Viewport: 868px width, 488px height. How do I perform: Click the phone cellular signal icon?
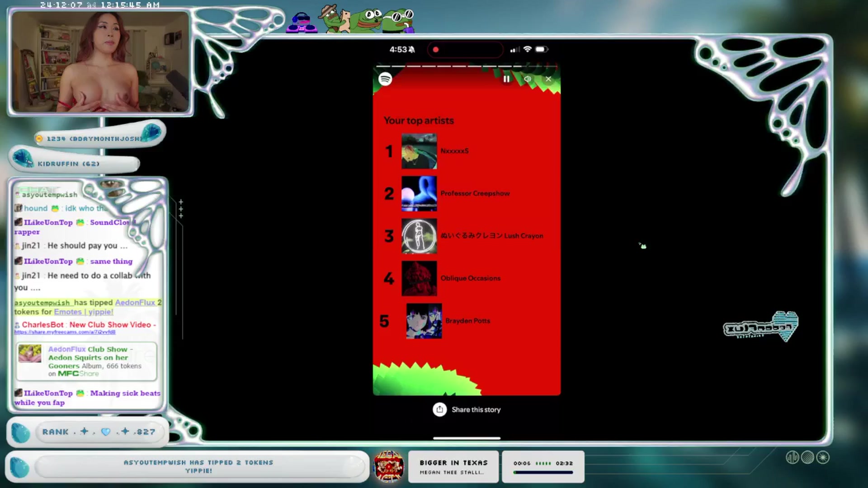(515, 50)
